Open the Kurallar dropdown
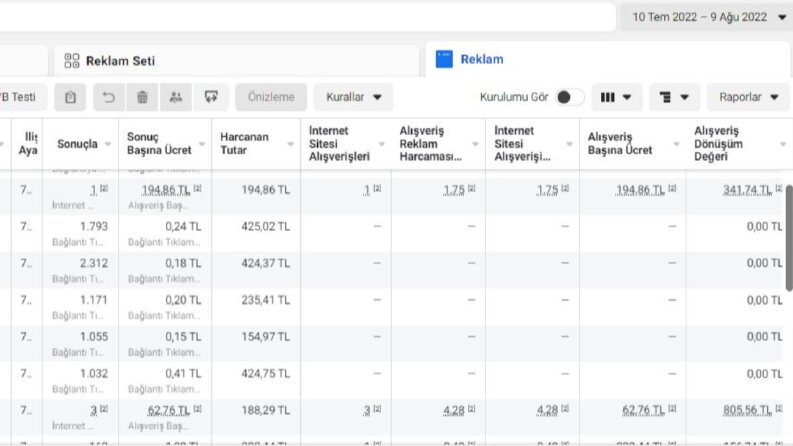The width and height of the screenshot is (793, 446). click(353, 97)
